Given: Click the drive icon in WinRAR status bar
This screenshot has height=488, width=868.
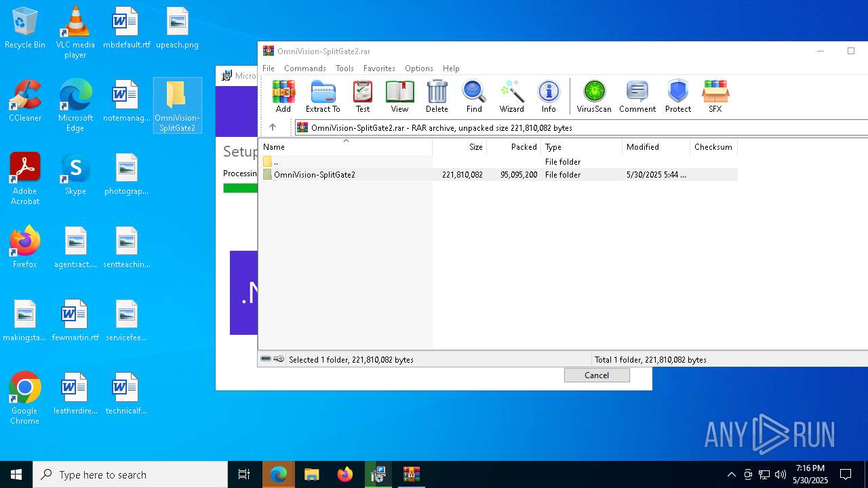Looking at the screenshot, I should (266, 359).
